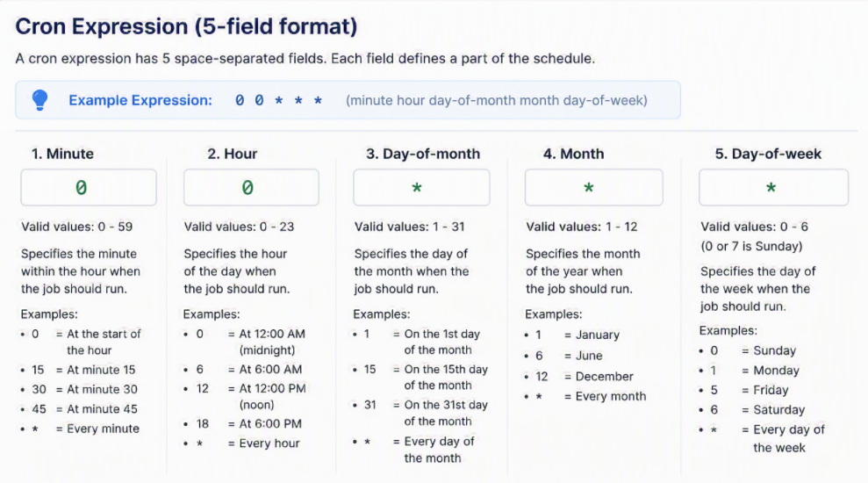Click the '5. Day-of-week' column heading

pyautogui.click(x=768, y=154)
